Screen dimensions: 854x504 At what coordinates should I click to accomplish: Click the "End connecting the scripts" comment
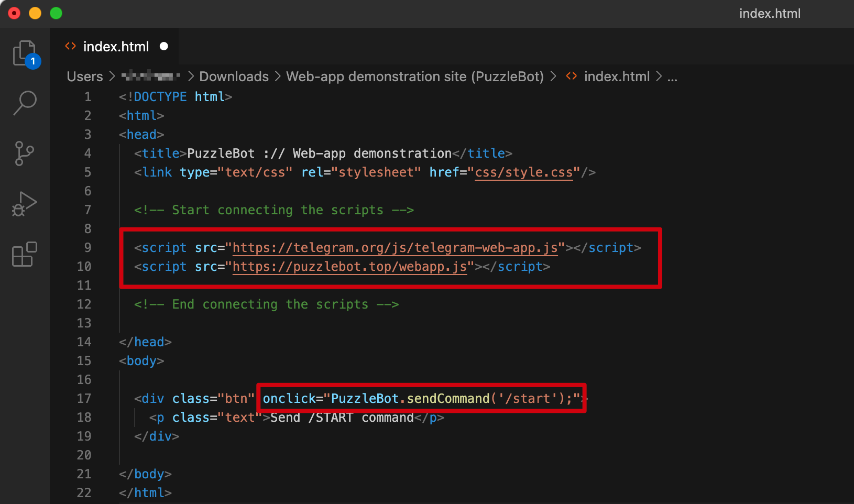click(x=266, y=304)
